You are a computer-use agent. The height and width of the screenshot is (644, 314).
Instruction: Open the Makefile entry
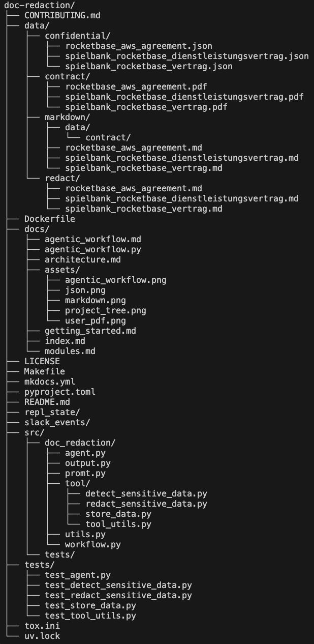click(44, 371)
